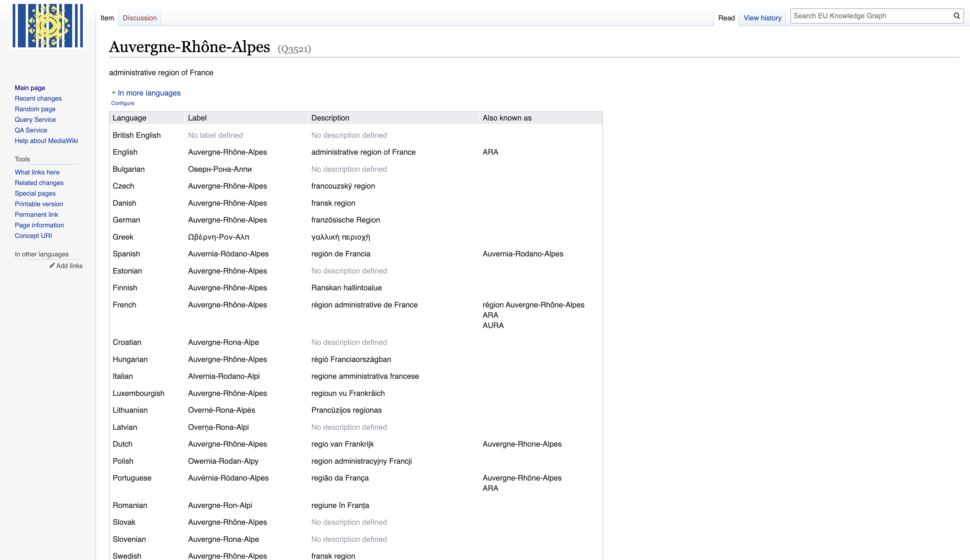Open Random page link
Viewport: 970px width, 560px height.
click(x=35, y=109)
